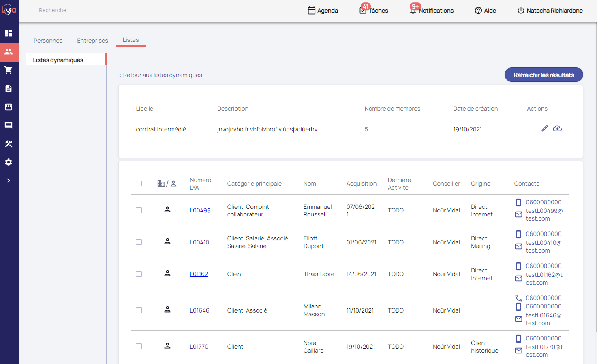Check the box for Emmanuel Roussel row
Screen dimensions: 597x364
(x=139, y=210)
